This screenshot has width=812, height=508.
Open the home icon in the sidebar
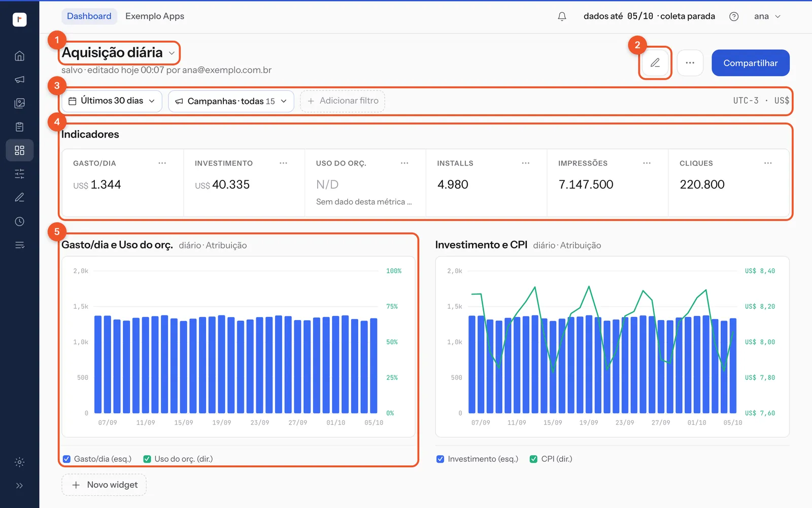tap(19, 56)
